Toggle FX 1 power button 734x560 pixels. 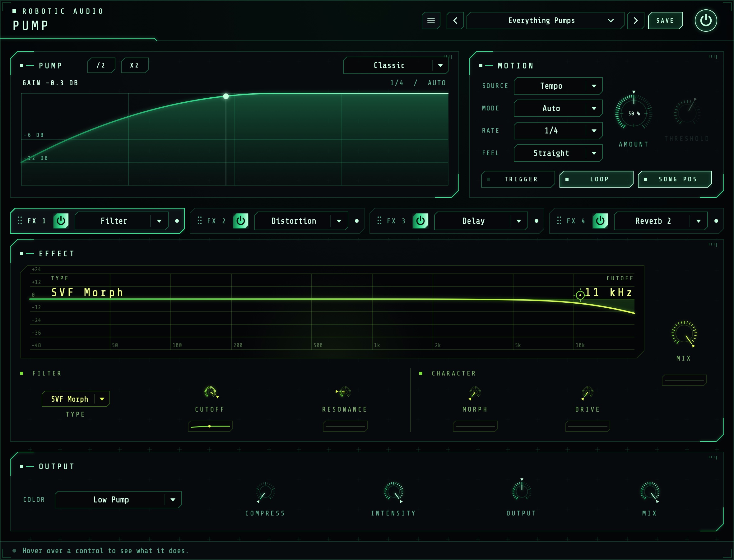pyautogui.click(x=61, y=221)
